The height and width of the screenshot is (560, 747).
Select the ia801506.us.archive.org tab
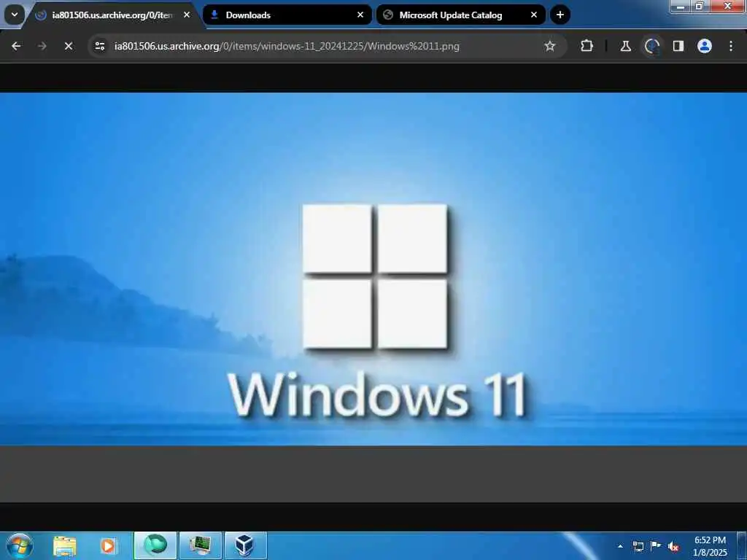click(112, 15)
